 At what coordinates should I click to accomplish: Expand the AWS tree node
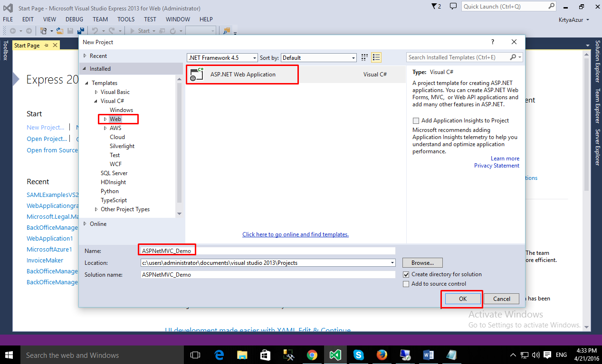coord(105,128)
